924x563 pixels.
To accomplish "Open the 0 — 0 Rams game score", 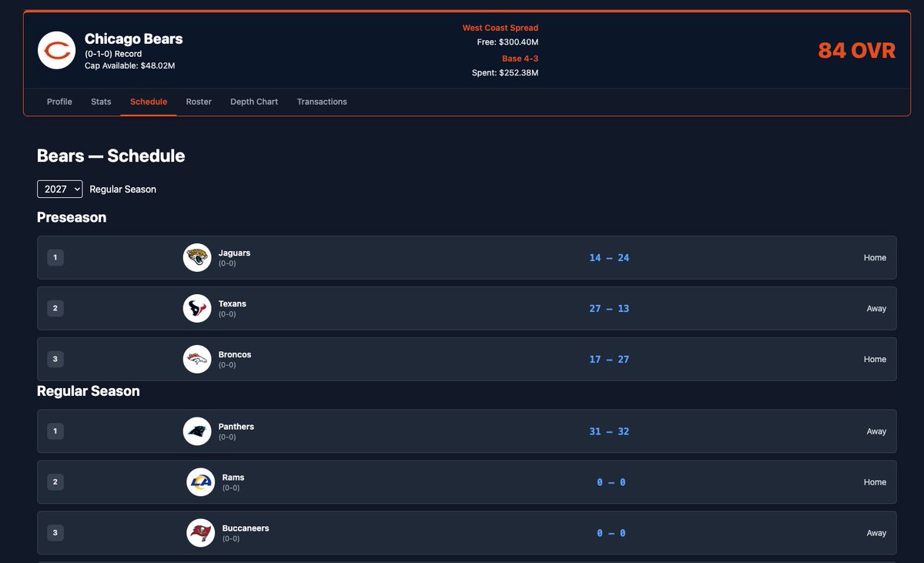I will click(611, 483).
